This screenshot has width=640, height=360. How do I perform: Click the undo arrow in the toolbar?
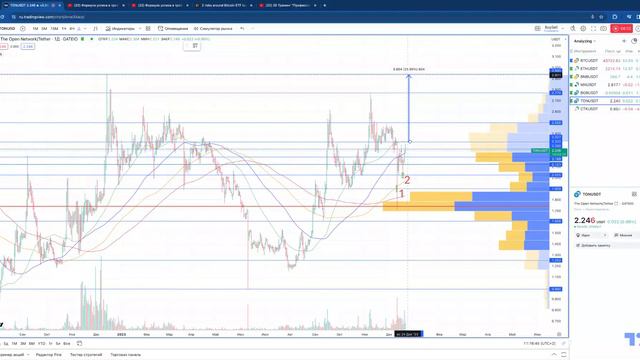[x=242, y=29]
